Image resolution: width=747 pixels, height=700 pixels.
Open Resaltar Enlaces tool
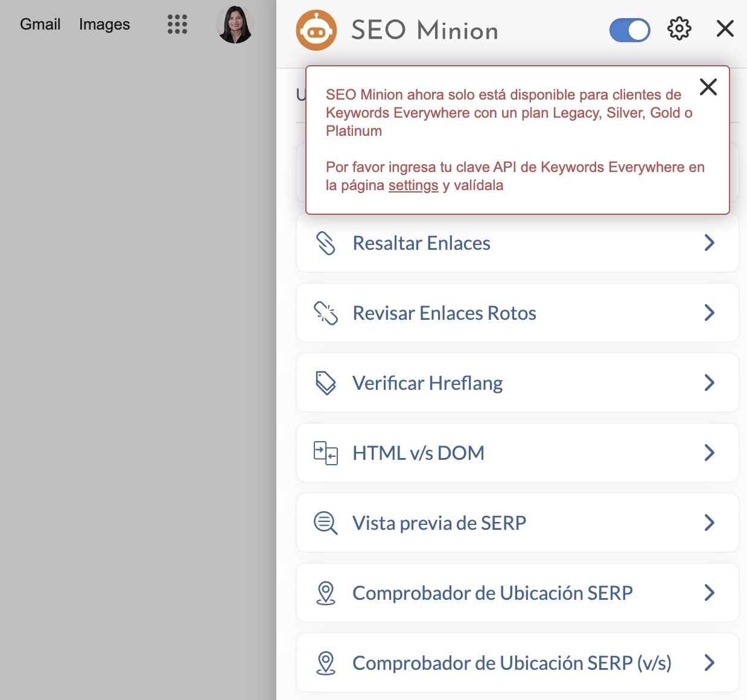[517, 243]
